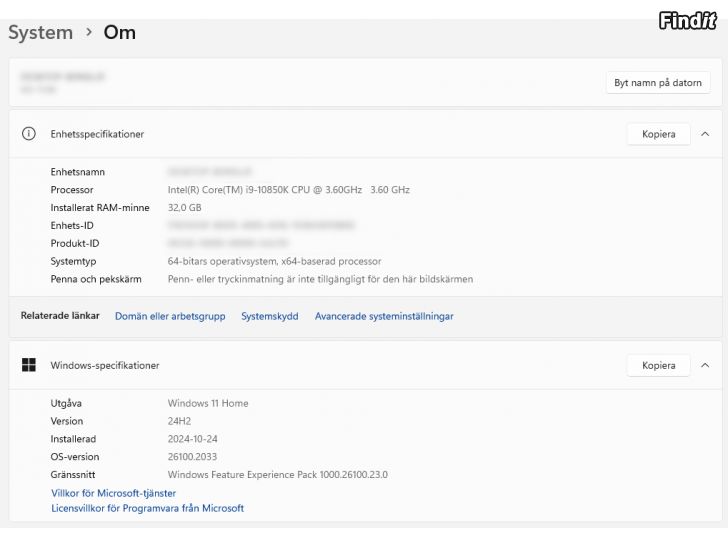
Task: Click the Enhetsnamn label
Action: [78, 172]
